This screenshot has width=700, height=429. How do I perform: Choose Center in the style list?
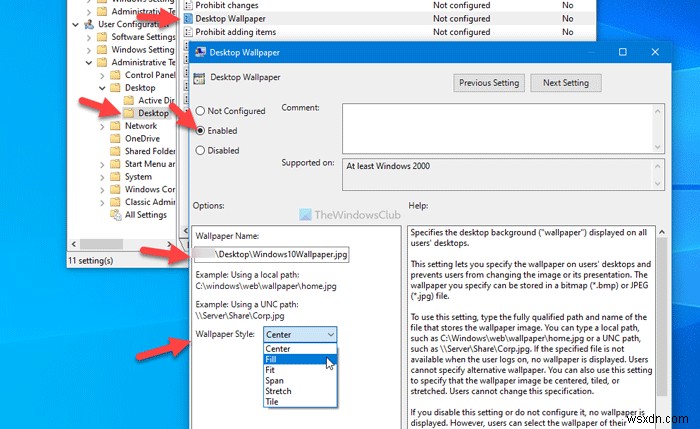click(300, 349)
